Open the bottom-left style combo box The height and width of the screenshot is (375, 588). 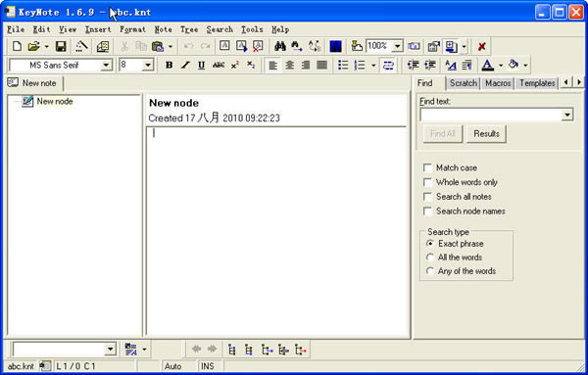[x=110, y=350]
